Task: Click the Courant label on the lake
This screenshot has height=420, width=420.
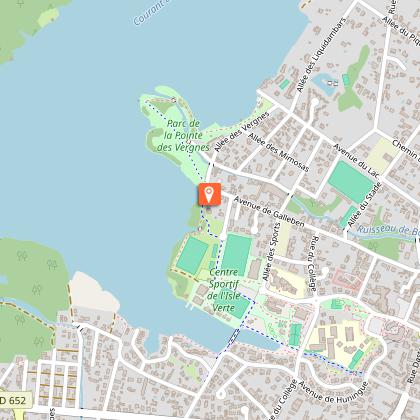Action: pos(147,13)
